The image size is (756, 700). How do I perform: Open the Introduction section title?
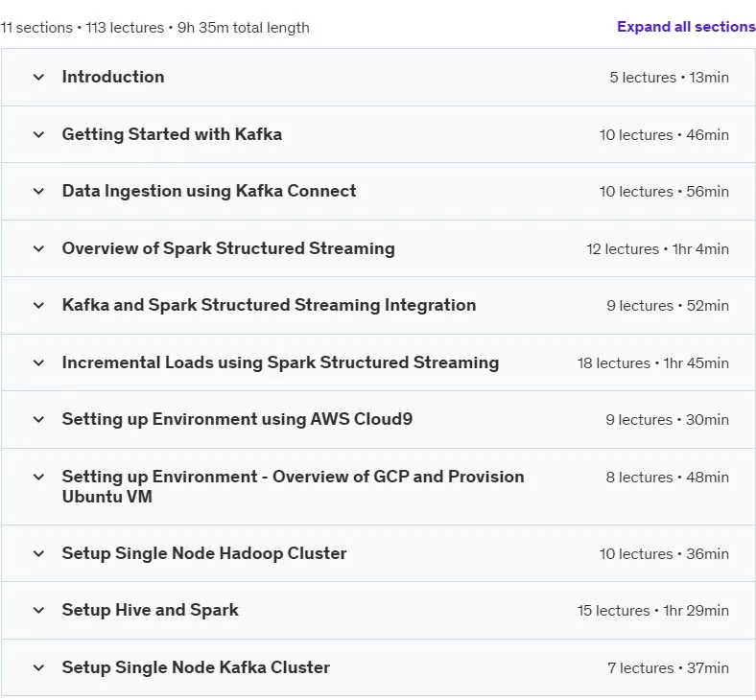113,77
